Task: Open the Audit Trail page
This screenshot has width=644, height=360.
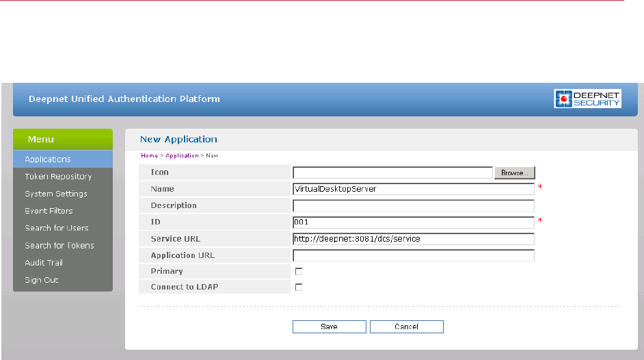Action: point(63,263)
